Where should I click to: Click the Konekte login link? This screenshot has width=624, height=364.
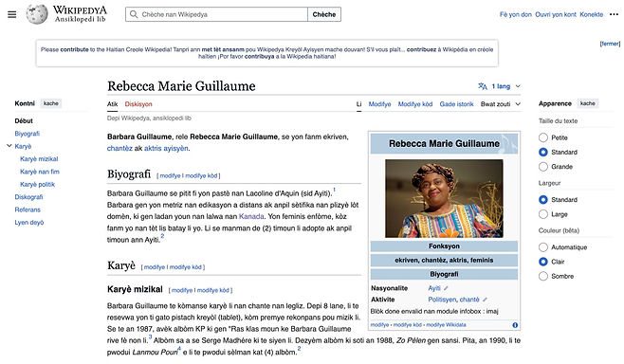tap(592, 14)
